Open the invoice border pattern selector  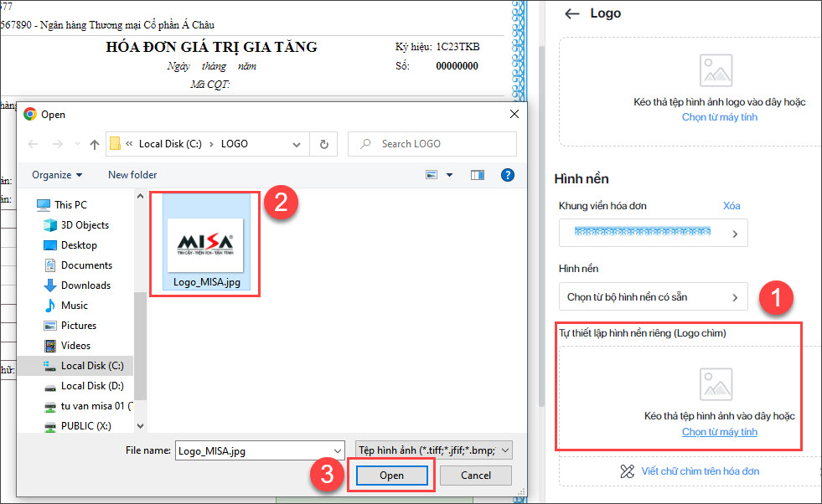pos(654,233)
